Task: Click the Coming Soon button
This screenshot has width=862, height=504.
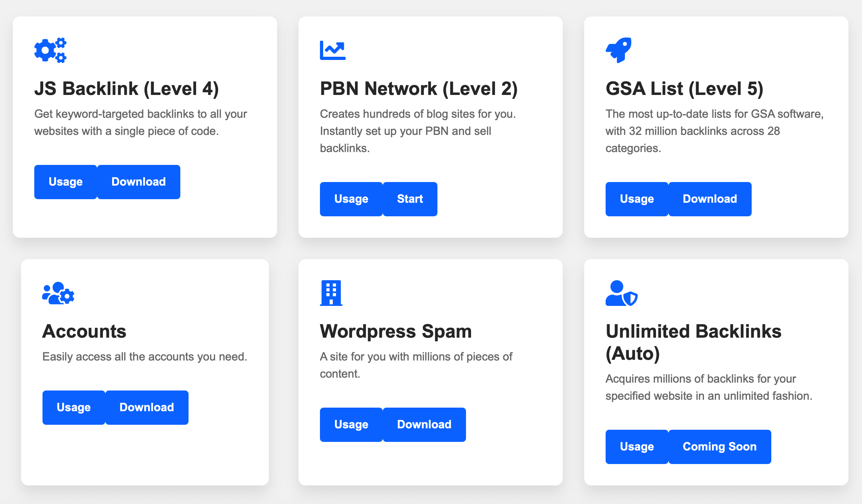Action: pos(720,447)
